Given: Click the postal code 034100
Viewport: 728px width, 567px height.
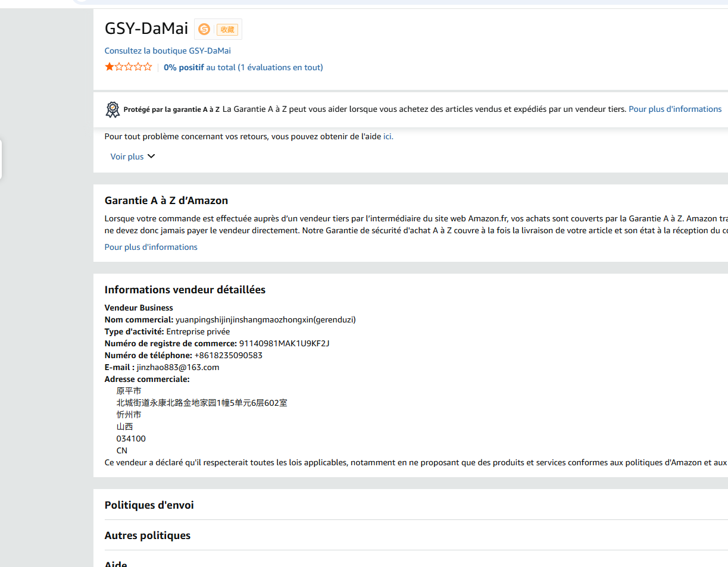Looking at the screenshot, I should tap(131, 438).
